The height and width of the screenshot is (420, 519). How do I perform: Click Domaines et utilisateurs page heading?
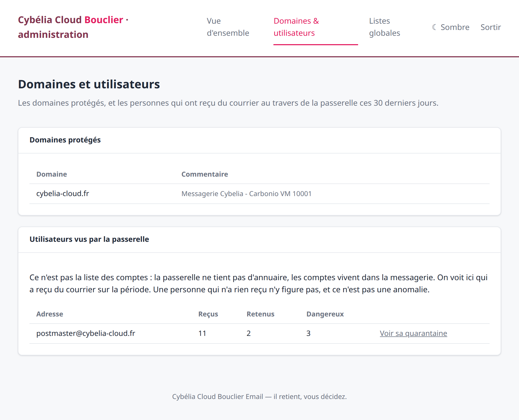[x=89, y=84]
